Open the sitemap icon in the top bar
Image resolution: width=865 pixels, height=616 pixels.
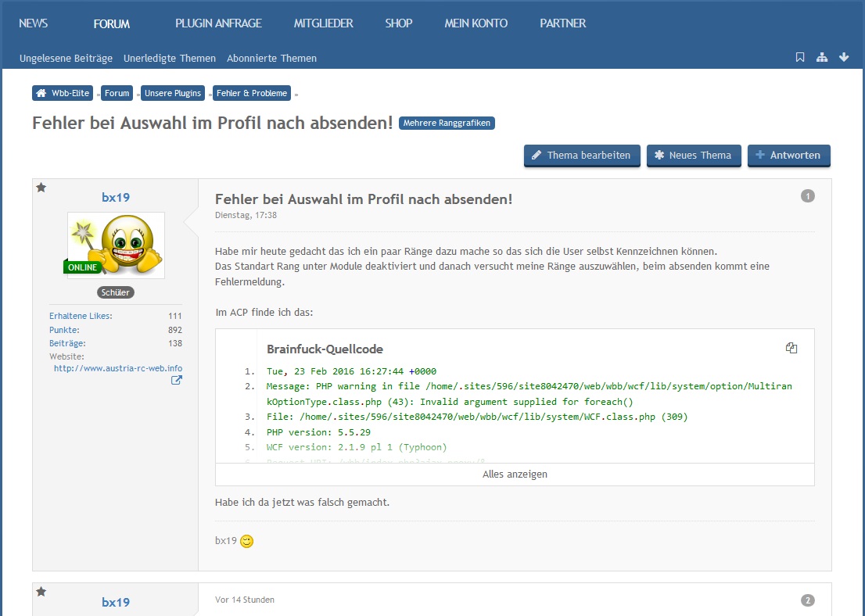(x=822, y=57)
